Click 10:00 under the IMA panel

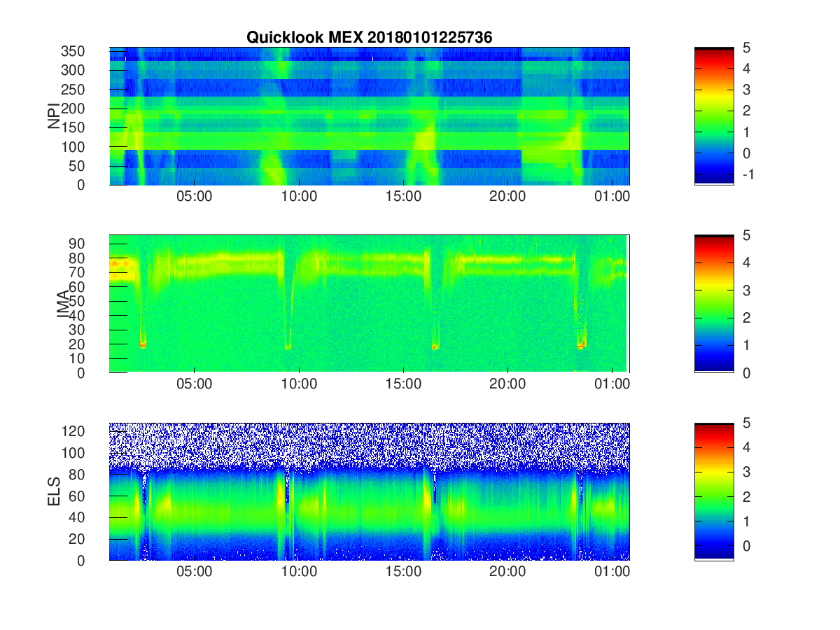[x=299, y=384]
